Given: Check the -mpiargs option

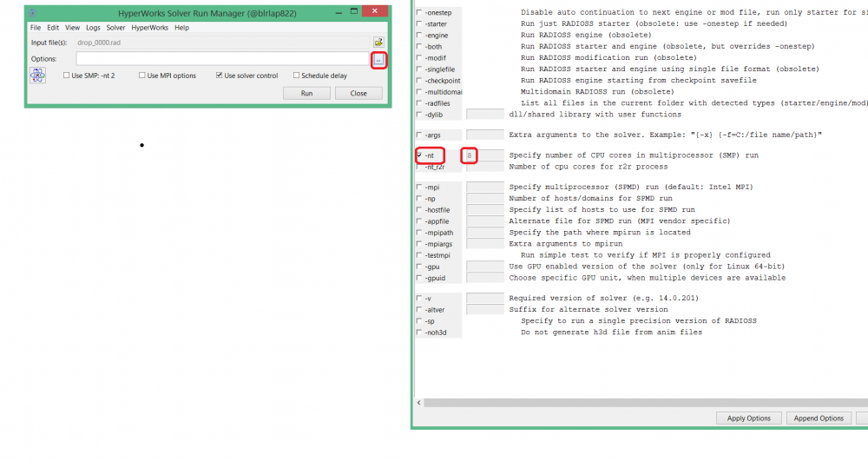Looking at the screenshot, I should click(419, 243).
